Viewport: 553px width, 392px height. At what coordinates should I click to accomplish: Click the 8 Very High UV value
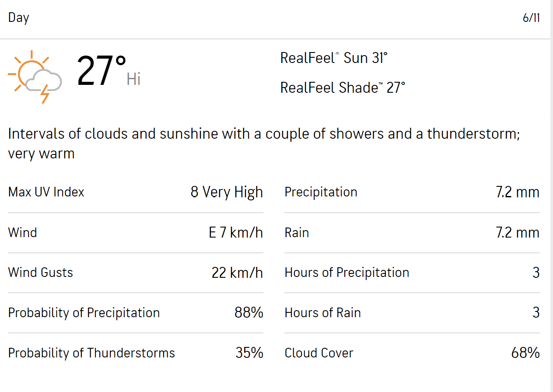pos(227,192)
